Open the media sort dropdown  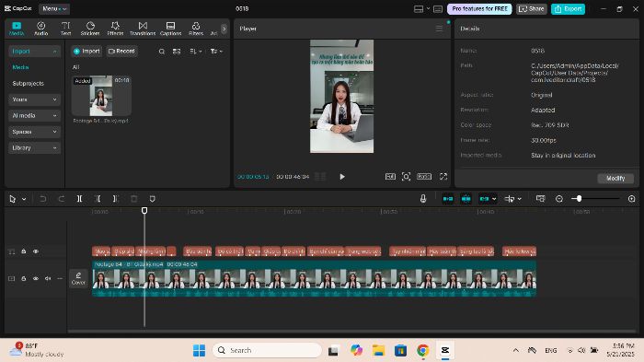coord(195,52)
